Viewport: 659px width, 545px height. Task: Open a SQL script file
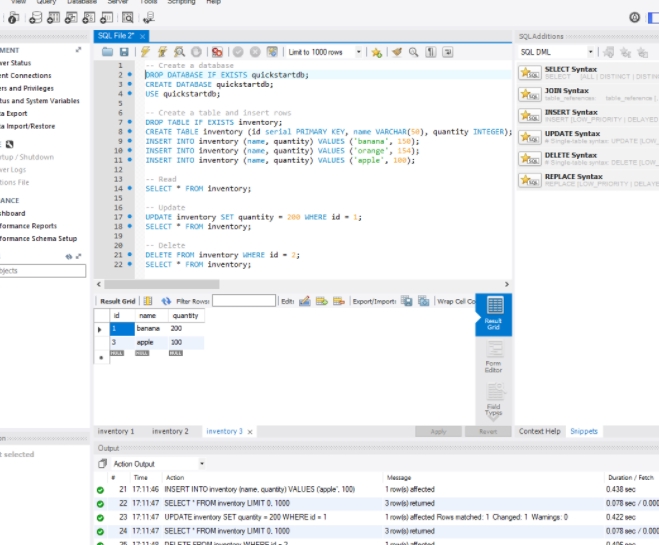[x=105, y=52]
